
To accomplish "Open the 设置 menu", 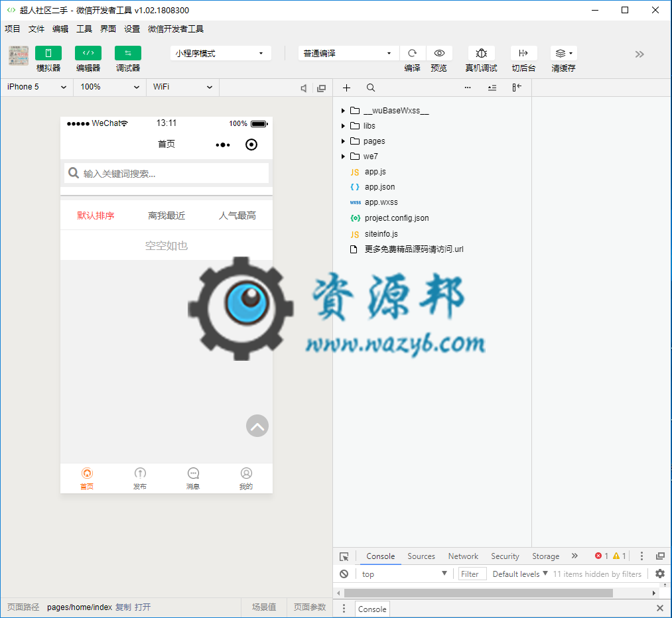I will tap(132, 29).
